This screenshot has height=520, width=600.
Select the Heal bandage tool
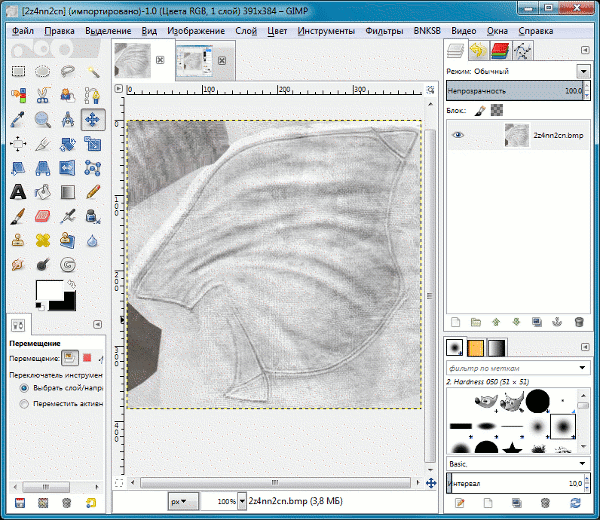pyautogui.click(x=42, y=241)
